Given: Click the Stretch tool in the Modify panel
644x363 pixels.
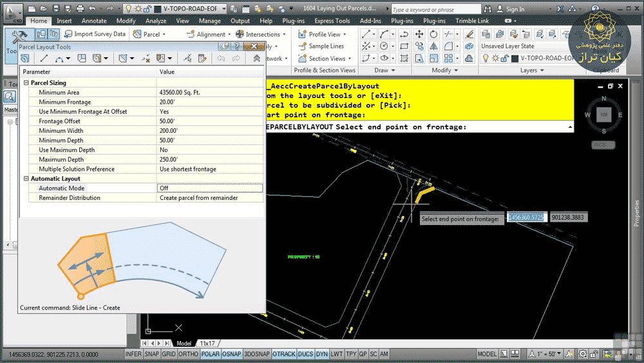Looking at the screenshot, I should coord(419,59).
